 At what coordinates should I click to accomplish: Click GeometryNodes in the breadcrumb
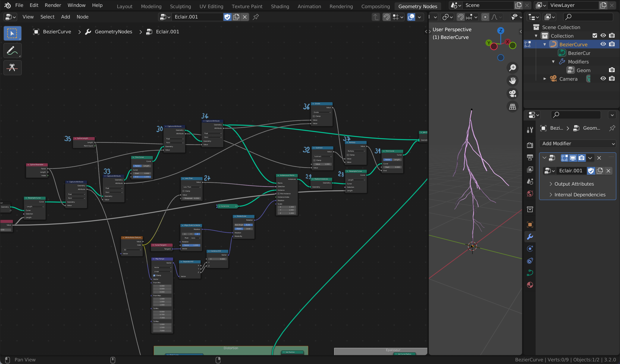pyautogui.click(x=113, y=32)
